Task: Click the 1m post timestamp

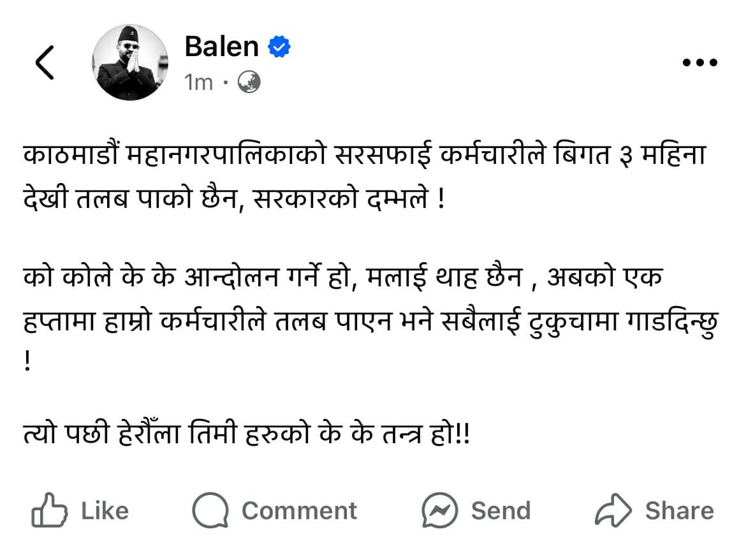Action: (198, 82)
